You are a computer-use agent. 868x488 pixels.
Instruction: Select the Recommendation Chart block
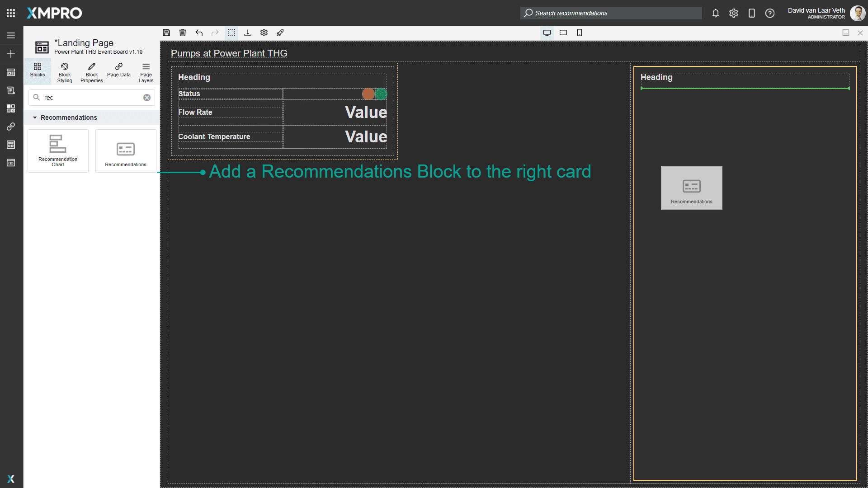click(58, 151)
